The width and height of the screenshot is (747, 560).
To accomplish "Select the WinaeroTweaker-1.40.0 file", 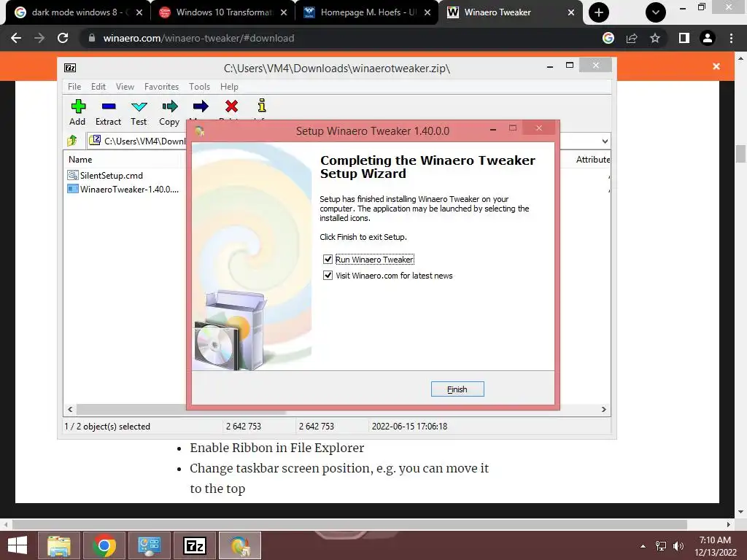I will (123, 189).
